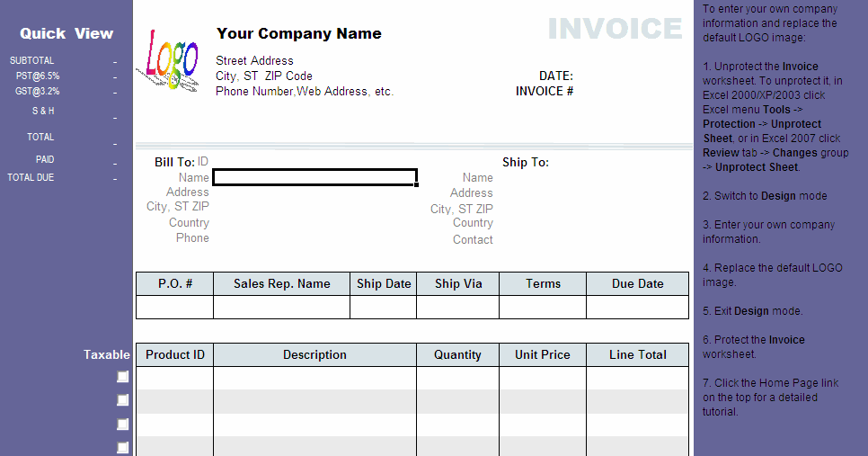Tick the fourth Taxable checkbox
Viewport: 868px width, 456px height.
tap(123, 447)
